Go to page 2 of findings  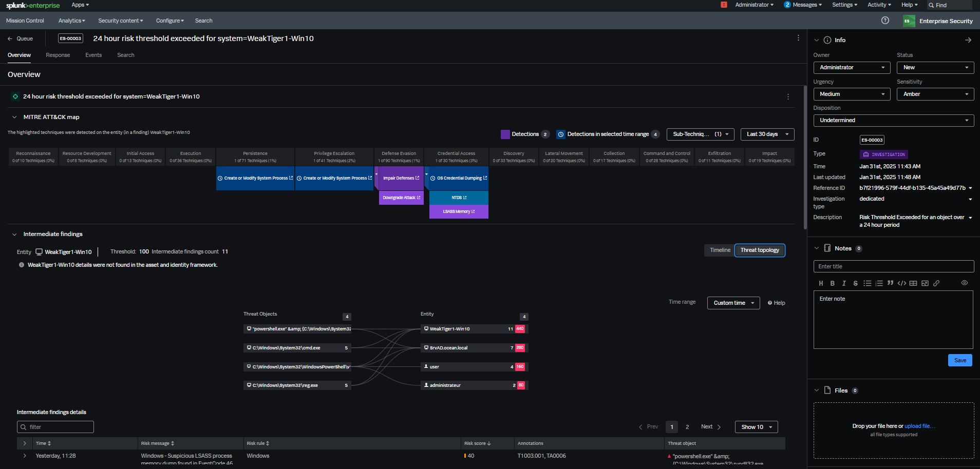pyautogui.click(x=687, y=427)
